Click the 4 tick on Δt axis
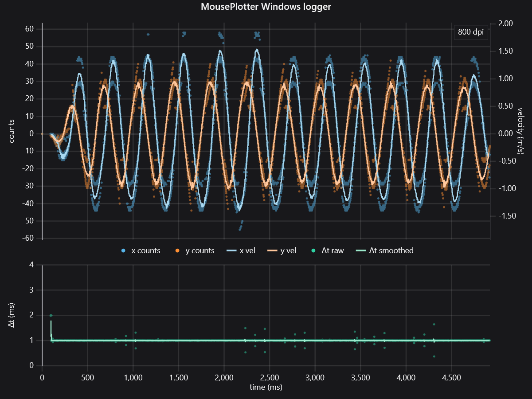The height and width of the screenshot is (399, 532). coord(31,265)
